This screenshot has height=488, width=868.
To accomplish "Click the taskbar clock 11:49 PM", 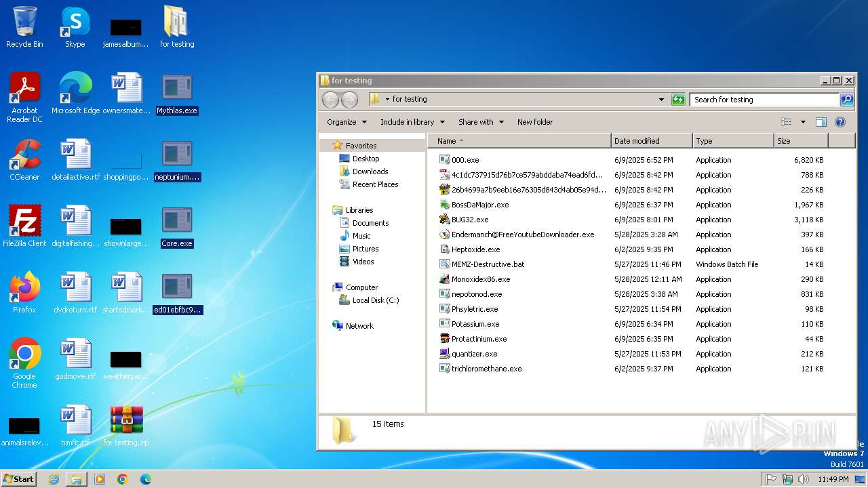I will pyautogui.click(x=833, y=479).
